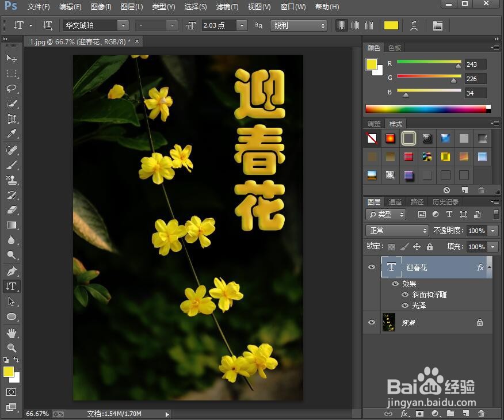This screenshot has height=420, width=504.
Task: Toggle lock transparent pixels
Action: pyautogui.click(x=391, y=247)
